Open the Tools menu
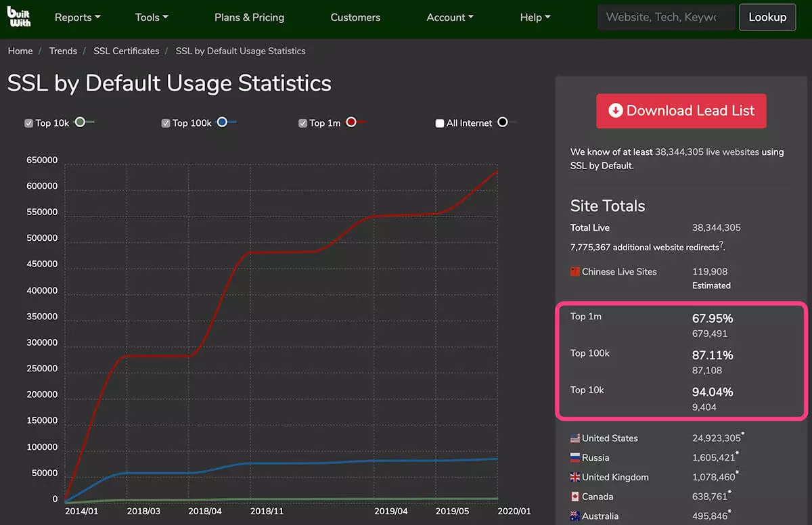 click(151, 17)
